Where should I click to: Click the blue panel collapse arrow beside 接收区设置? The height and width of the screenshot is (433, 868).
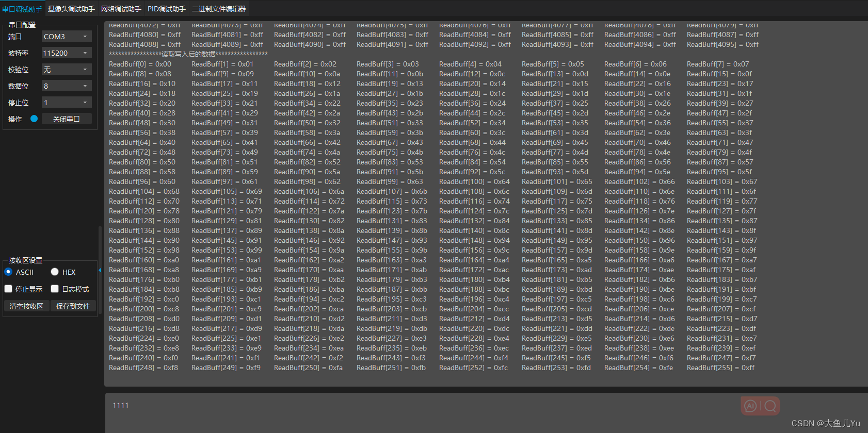click(x=100, y=270)
